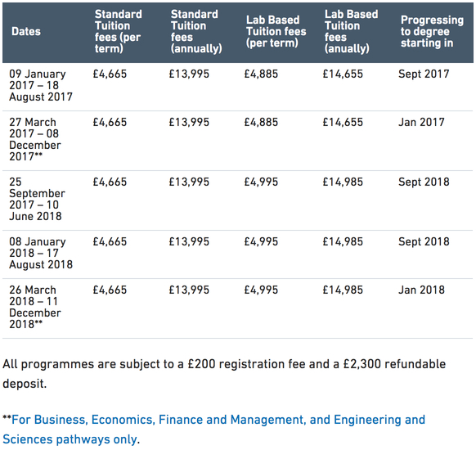476x450 pixels.
Task: Select the 26 March 2018 – 11 December 2018 cell
Action: pos(35,308)
